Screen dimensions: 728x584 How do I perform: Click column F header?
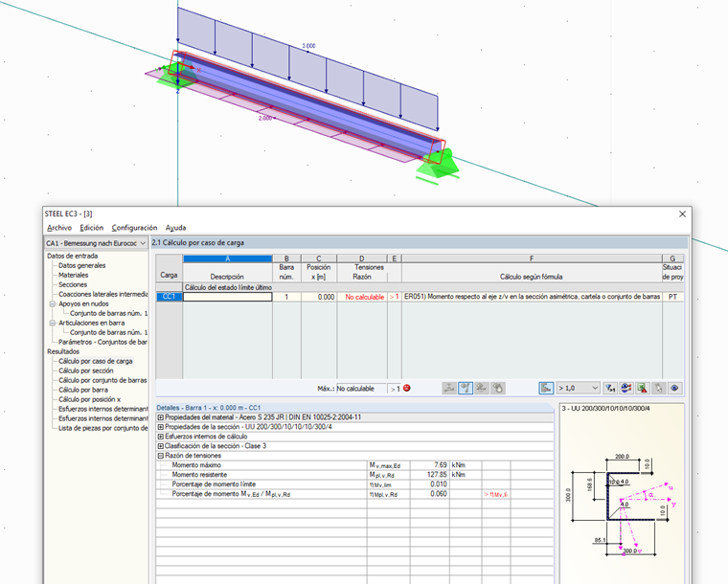(532, 258)
